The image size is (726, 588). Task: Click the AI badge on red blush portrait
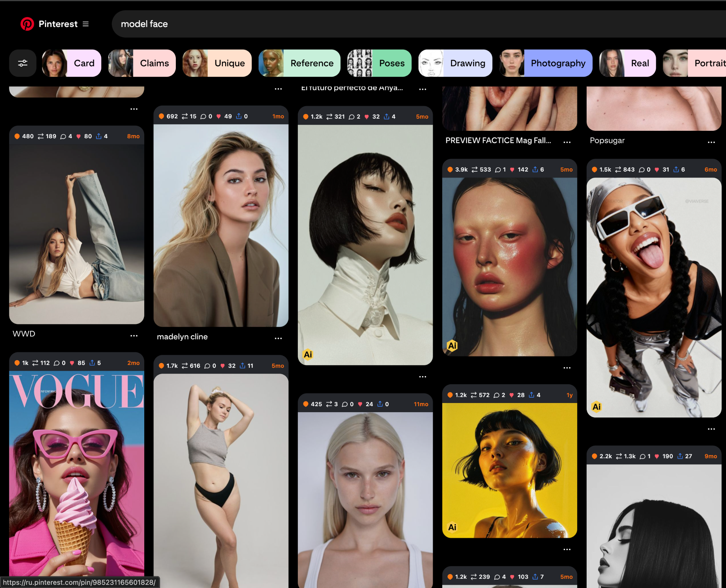click(452, 345)
